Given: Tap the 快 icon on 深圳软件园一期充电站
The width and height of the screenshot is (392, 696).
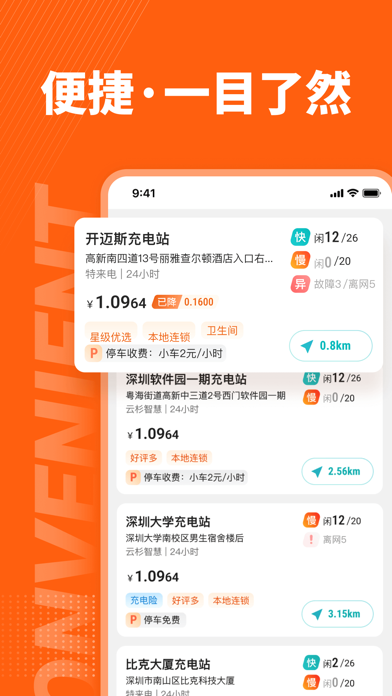Looking at the screenshot, I should tap(311, 378).
